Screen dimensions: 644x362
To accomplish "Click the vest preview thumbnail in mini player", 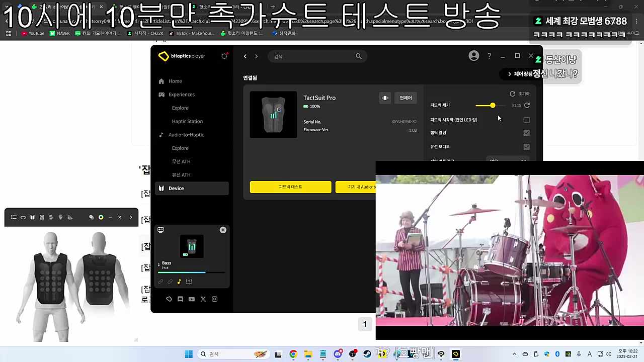I will (x=192, y=246).
